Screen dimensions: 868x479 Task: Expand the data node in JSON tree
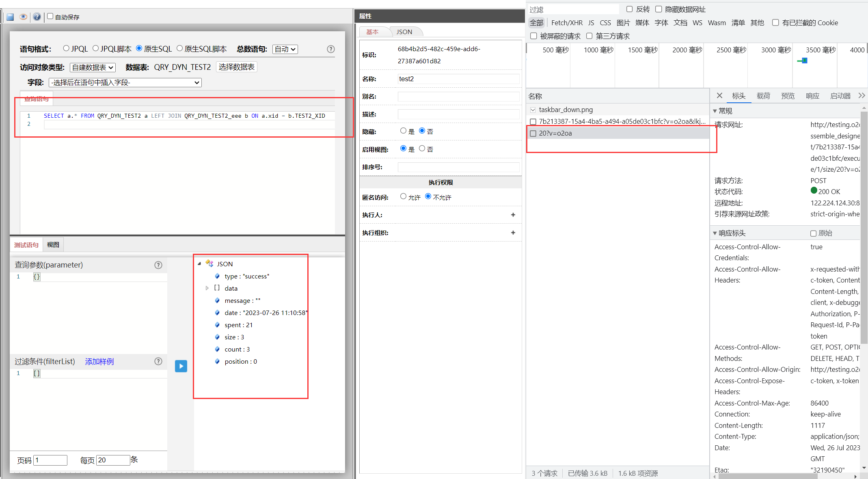[x=207, y=288]
